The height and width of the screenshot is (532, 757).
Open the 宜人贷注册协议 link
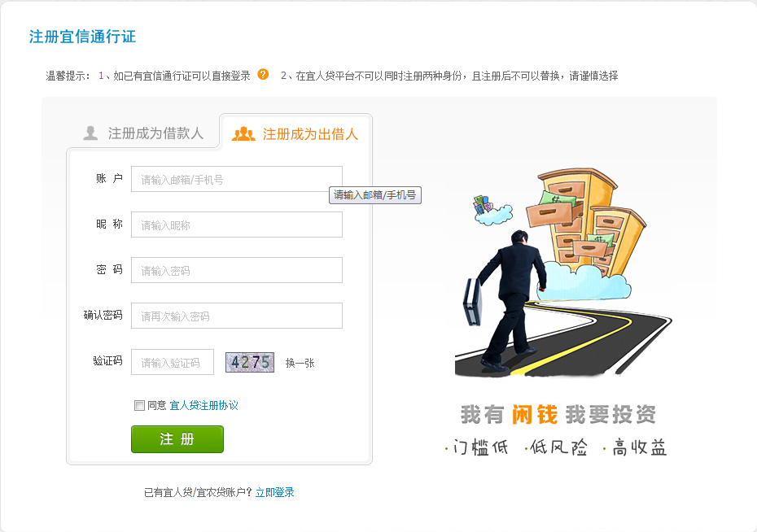click(x=203, y=405)
